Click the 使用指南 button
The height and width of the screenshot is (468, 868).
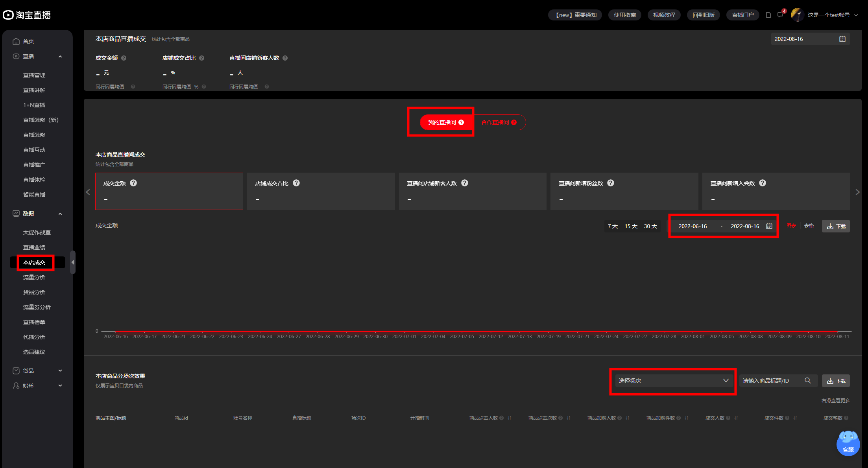click(x=624, y=15)
